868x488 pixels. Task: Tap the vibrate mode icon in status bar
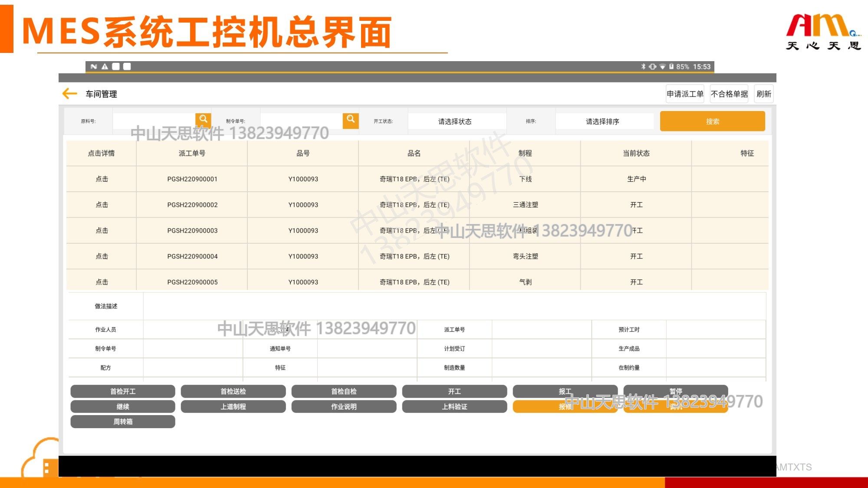click(652, 66)
